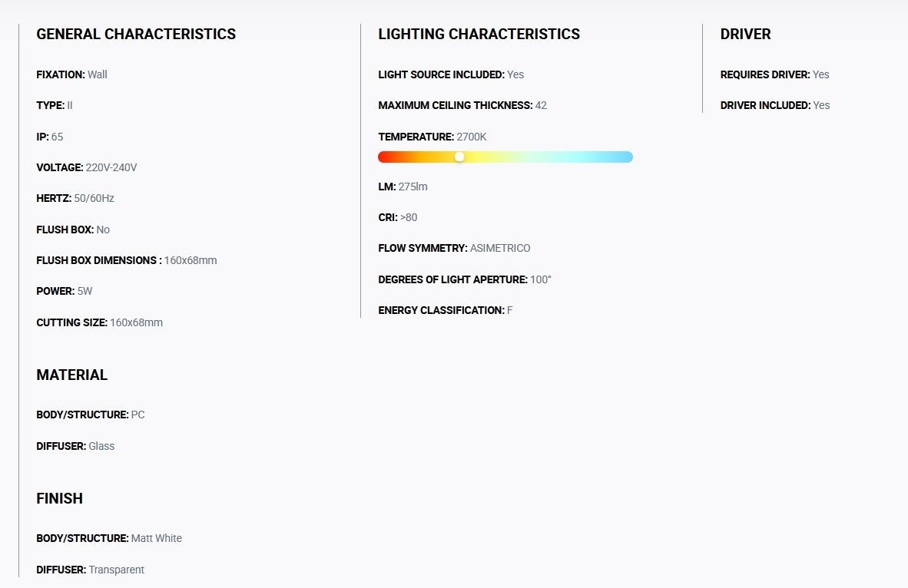Image resolution: width=908 pixels, height=588 pixels.
Task: Click the Temperature: 2700K label
Action: pyautogui.click(x=432, y=137)
